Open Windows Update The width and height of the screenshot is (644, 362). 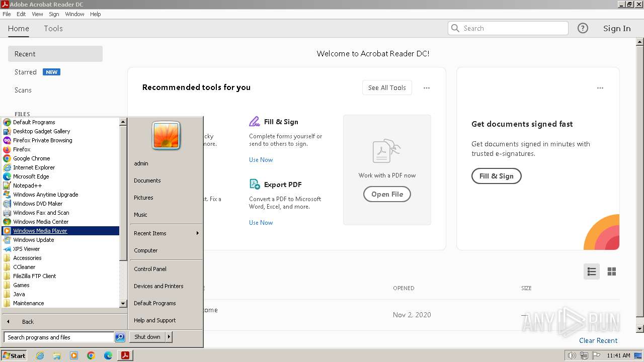pyautogui.click(x=60, y=240)
